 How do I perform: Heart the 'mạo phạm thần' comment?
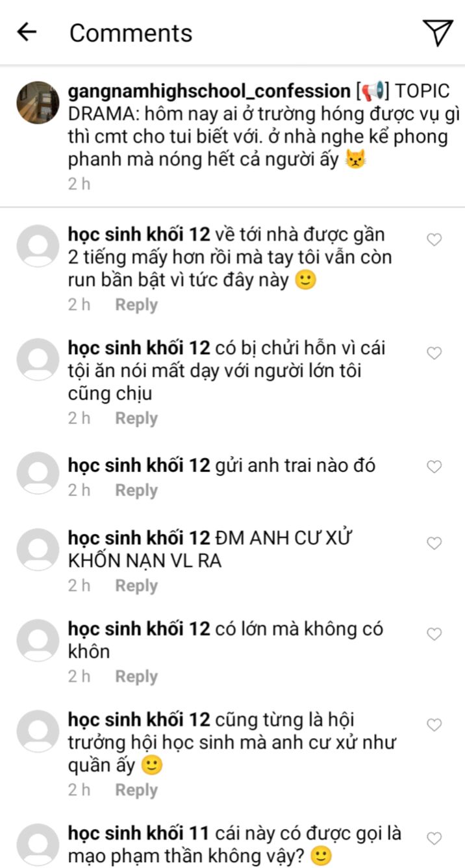(434, 838)
